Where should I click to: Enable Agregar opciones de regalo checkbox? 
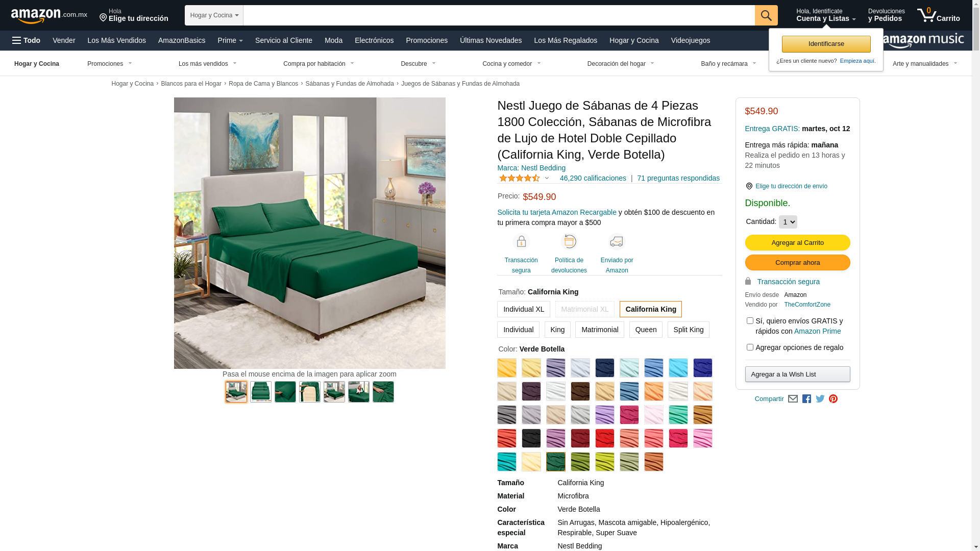pyautogui.click(x=749, y=347)
